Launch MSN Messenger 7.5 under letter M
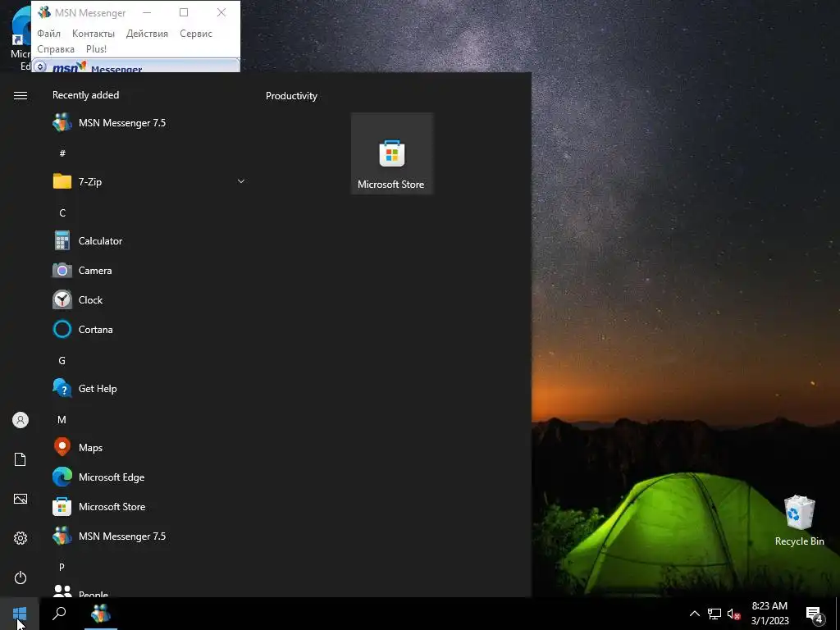The image size is (840, 630). [150, 536]
